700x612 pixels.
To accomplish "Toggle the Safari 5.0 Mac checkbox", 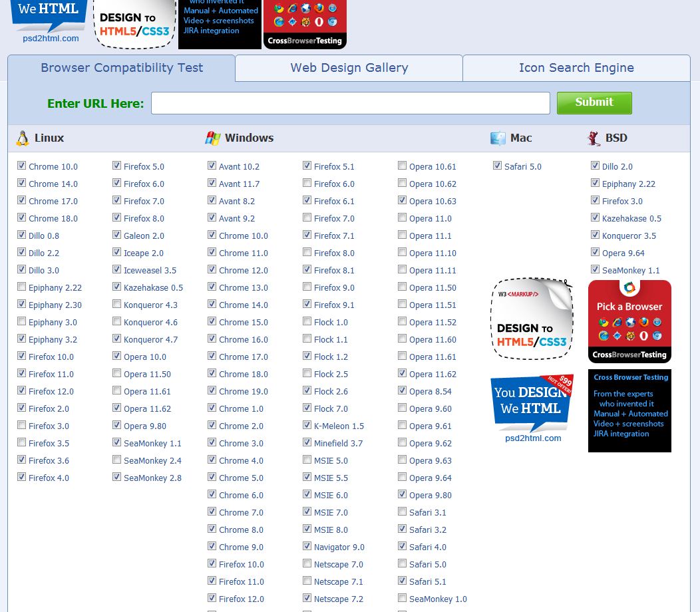I will [x=497, y=165].
